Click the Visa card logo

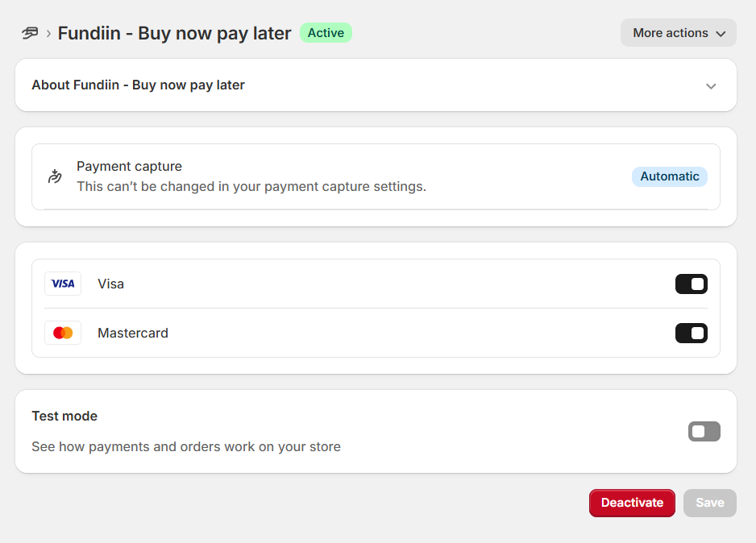point(63,284)
